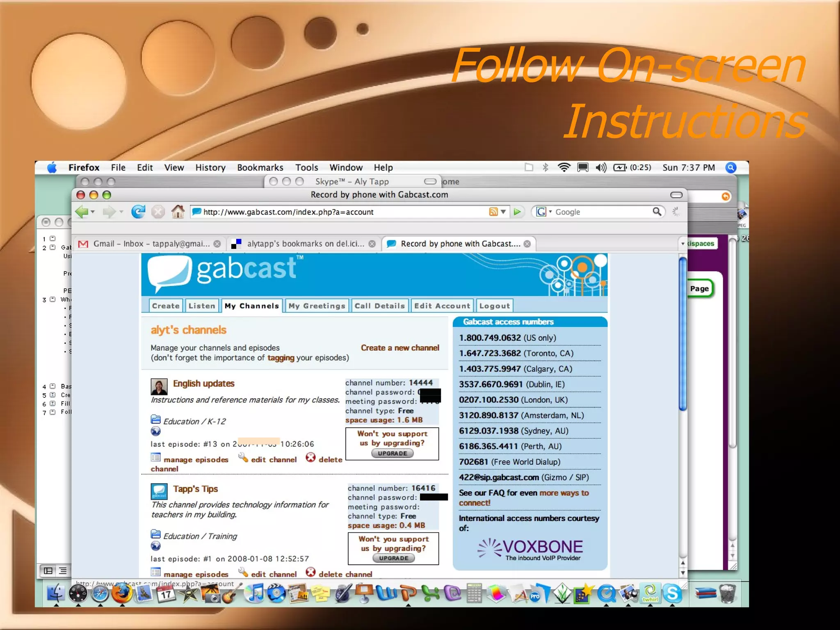Click wrench icon for English updates edit channel
Viewport: 840px width, 630px height.
[243, 457]
